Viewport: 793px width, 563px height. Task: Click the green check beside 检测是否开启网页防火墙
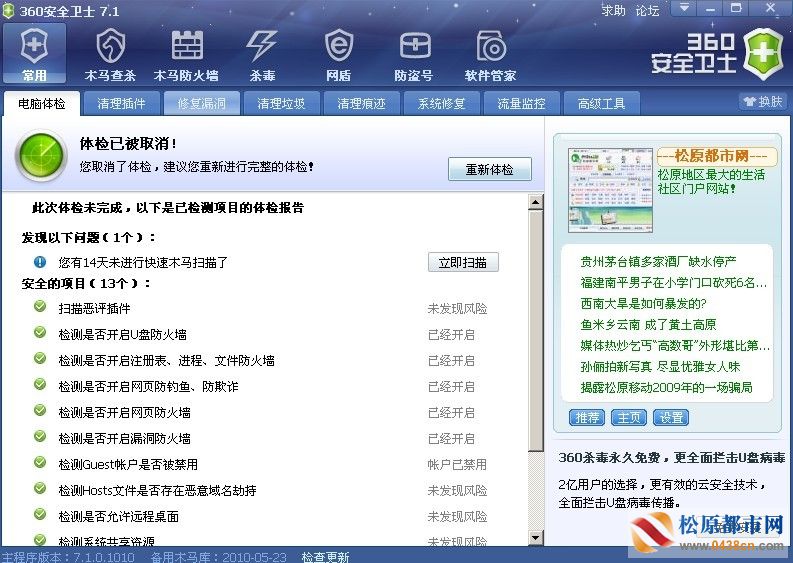(40, 410)
